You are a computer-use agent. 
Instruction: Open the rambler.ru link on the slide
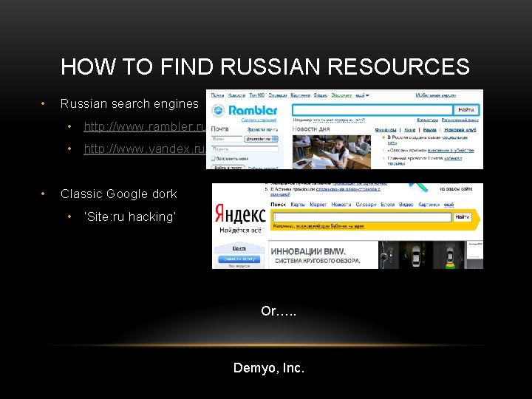coord(145,126)
